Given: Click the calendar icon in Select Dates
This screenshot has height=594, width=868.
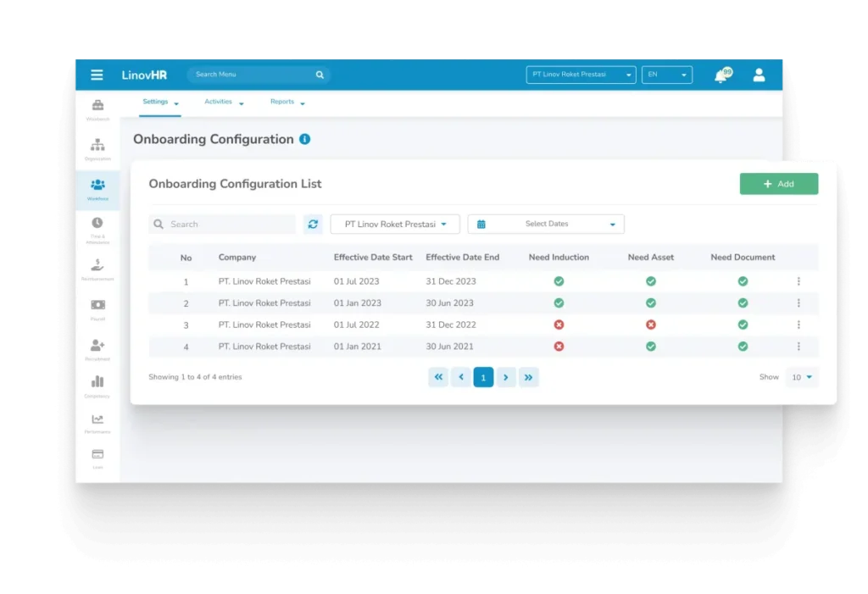Looking at the screenshot, I should point(481,225).
